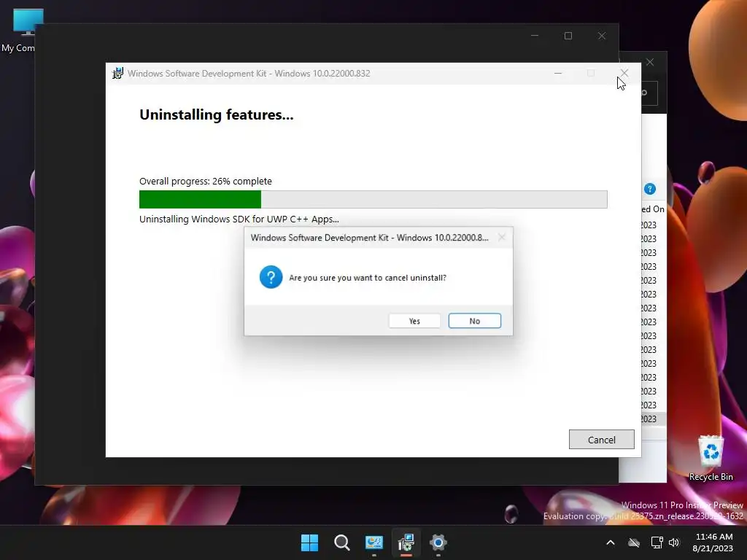Minimize the Windows SDK installer window
Screen dimensions: 747x560
558,74
